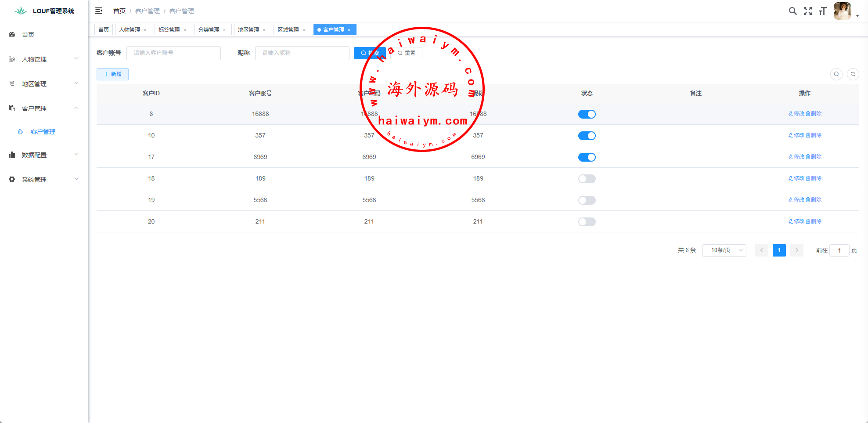Click the 新增 button

[x=112, y=74]
